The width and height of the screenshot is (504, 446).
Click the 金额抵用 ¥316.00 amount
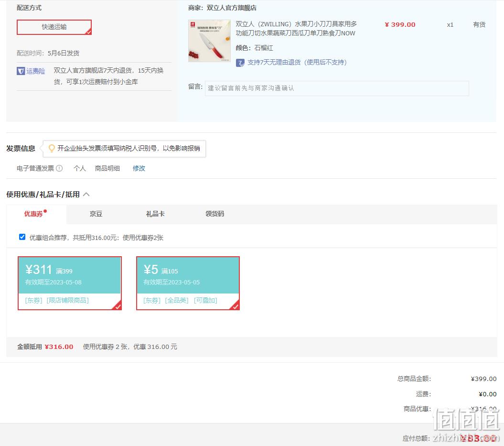pyautogui.click(x=59, y=347)
